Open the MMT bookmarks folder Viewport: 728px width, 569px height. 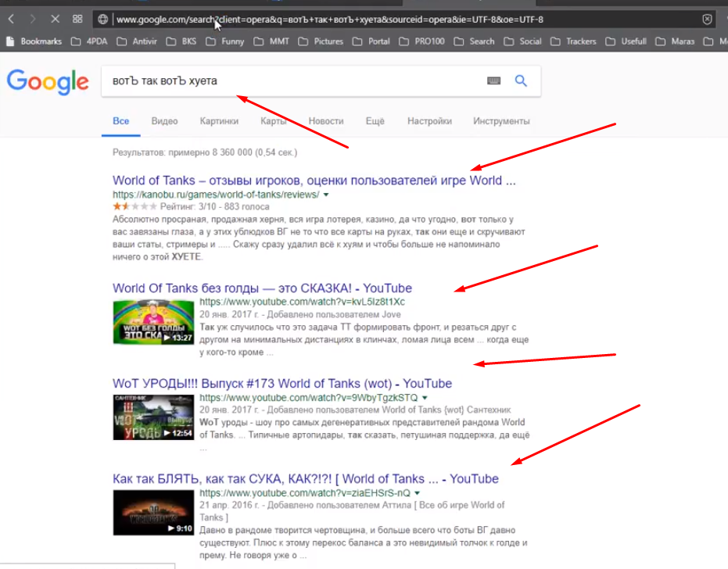click(x=271, y=41)
